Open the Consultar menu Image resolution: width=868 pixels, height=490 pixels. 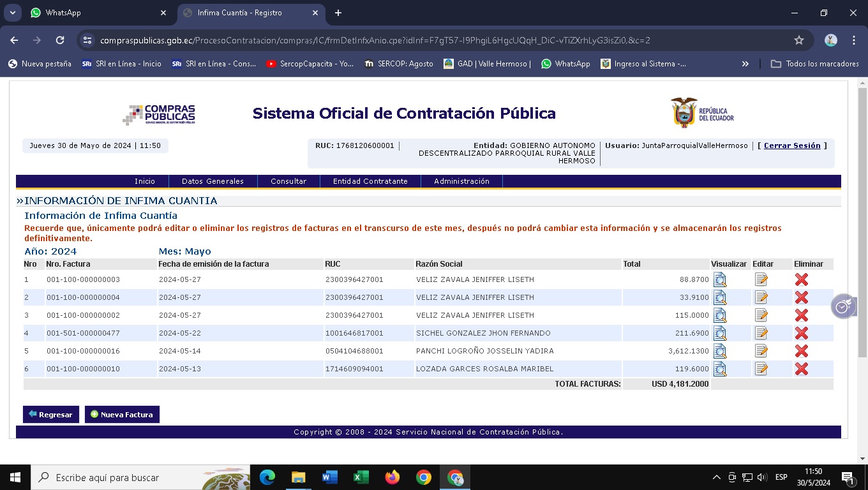pyautogui.click(x=288, y=181)
